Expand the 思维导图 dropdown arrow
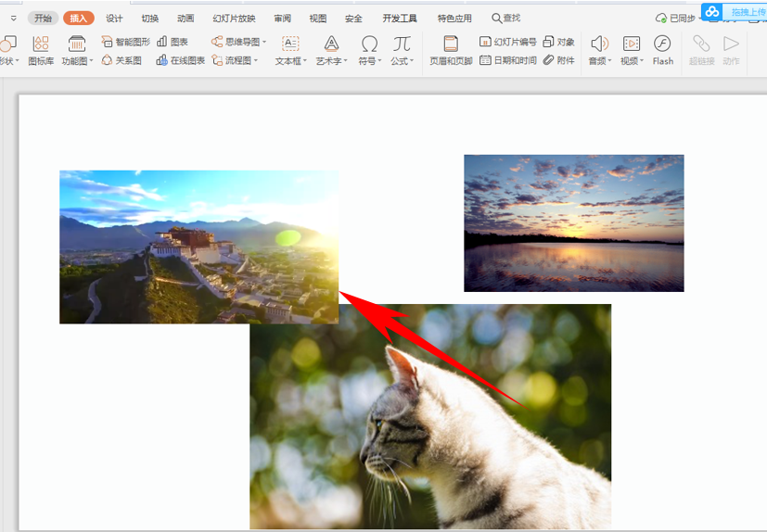This screenshot has height=532, width=767. [264, 42]
